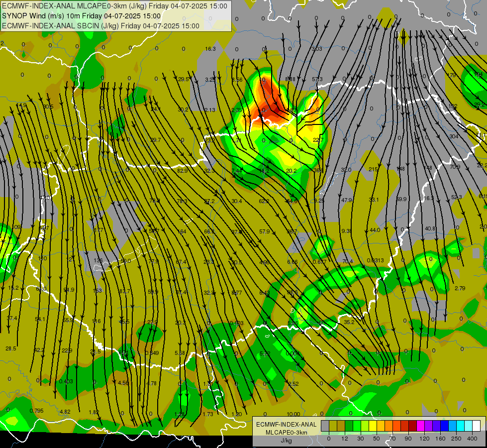This screenshot has width=487, height=448.
Task: Click the map value '0.403'
Action: [66, 381]
